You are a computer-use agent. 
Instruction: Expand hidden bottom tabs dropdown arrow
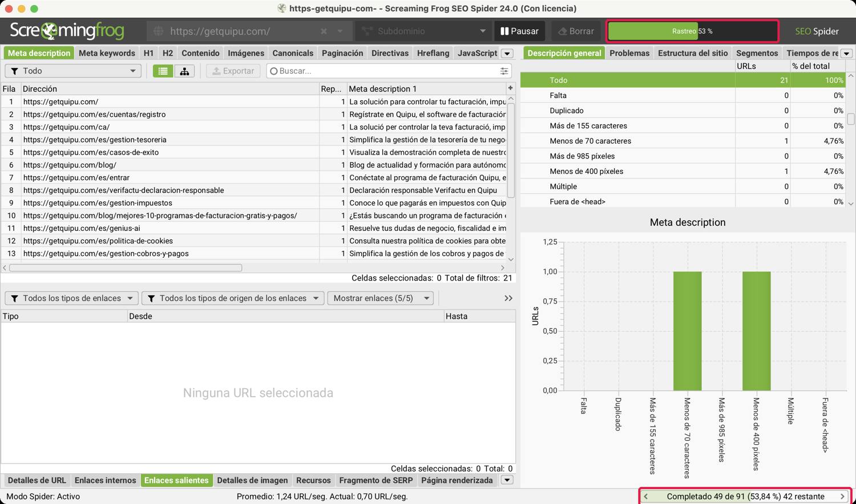[507, 480]
